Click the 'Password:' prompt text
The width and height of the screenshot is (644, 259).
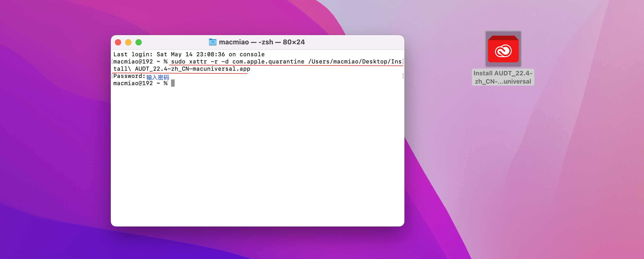tap(129, 76)
